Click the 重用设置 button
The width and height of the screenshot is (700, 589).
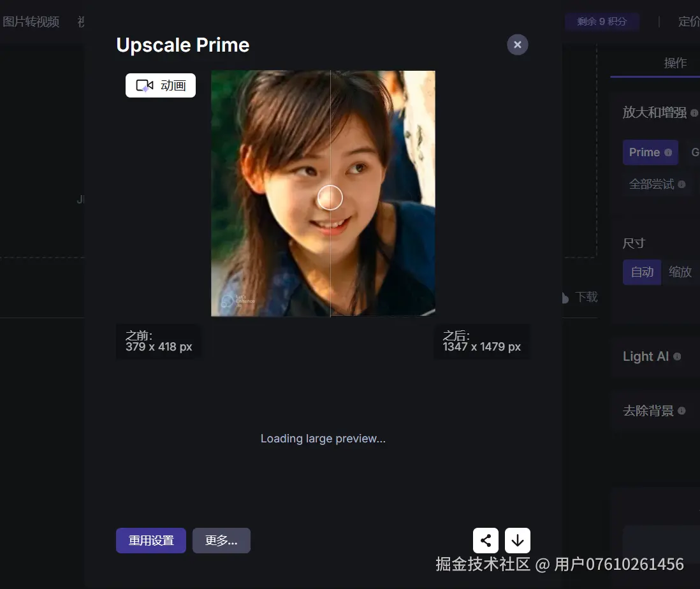coord(150,540)
